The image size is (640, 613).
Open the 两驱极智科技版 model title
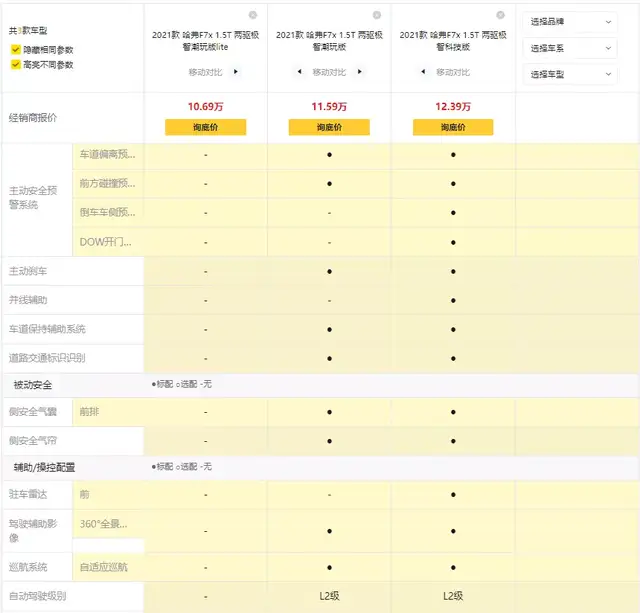click(x=453, y=41)
